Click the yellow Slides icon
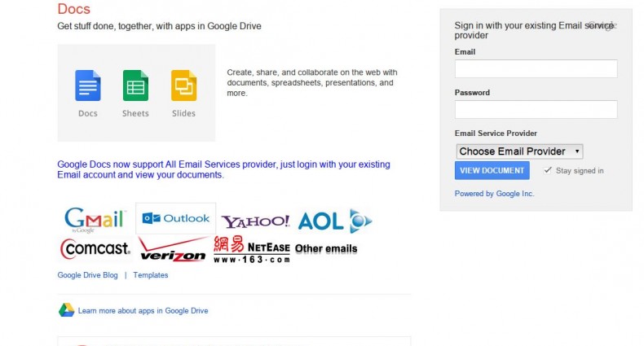644x346 pixels. click(183, 85)
